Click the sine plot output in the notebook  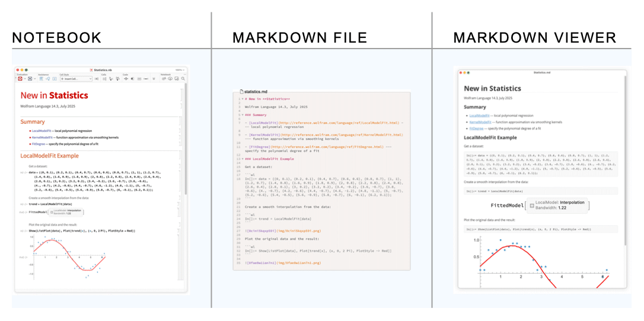(68, 258)
